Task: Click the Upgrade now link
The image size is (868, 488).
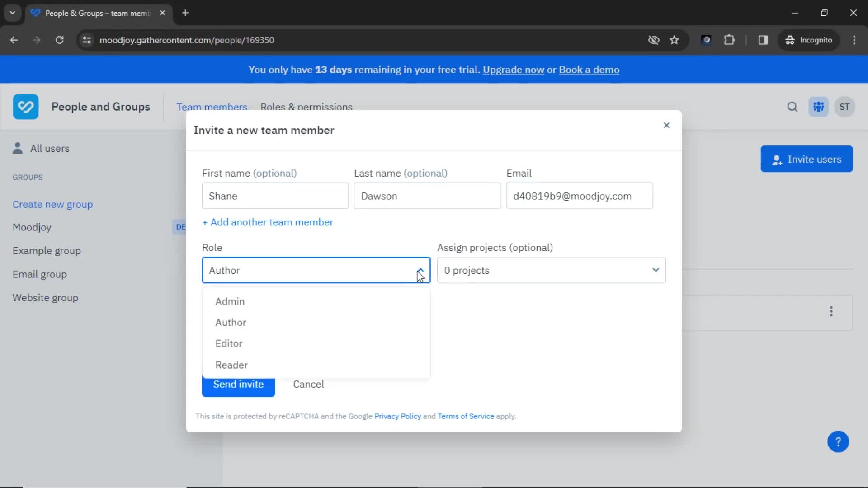Action: (513, 70)
